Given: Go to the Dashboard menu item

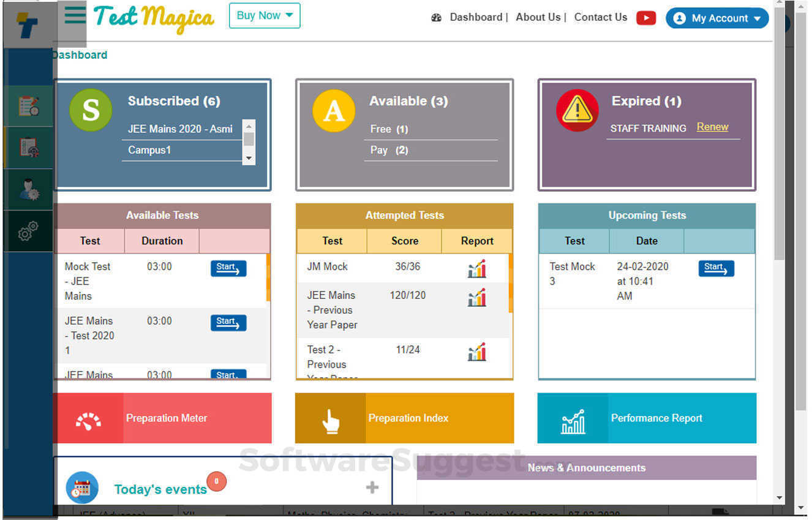Looking at the screenshot, I should point(476,17).
